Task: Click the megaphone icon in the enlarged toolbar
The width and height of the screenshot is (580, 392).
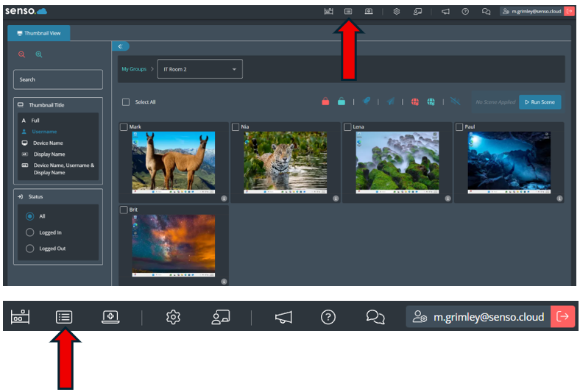Action: [x=283, y=317]
